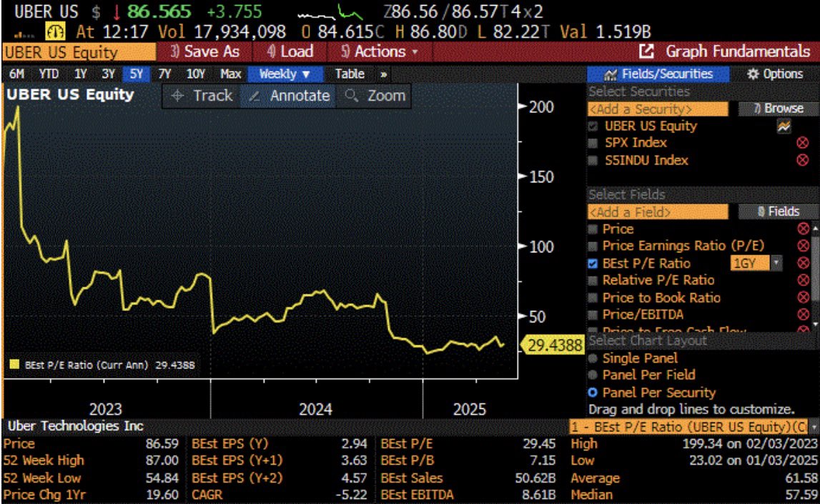Select the Single Panel chart layout

pyautogui.click(x=593, y=358)
